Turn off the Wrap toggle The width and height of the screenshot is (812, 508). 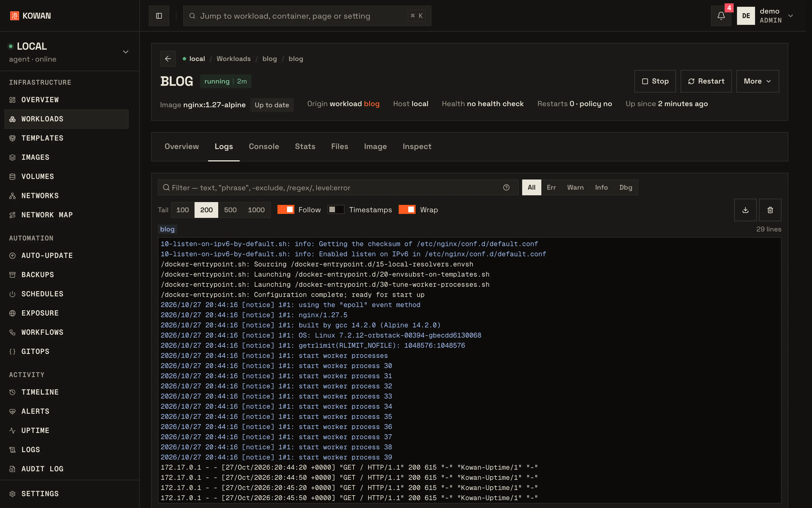point(407,210)
